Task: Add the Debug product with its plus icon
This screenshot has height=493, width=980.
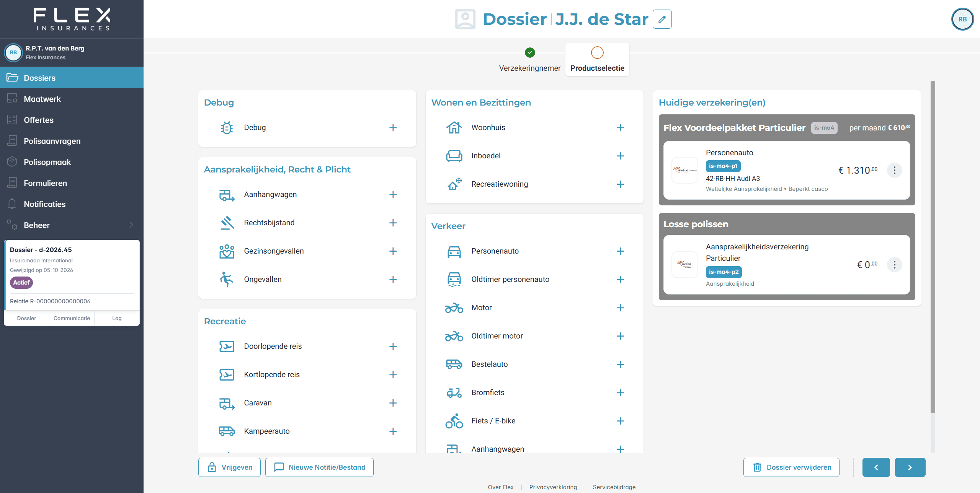Action: tap(393, 127)
